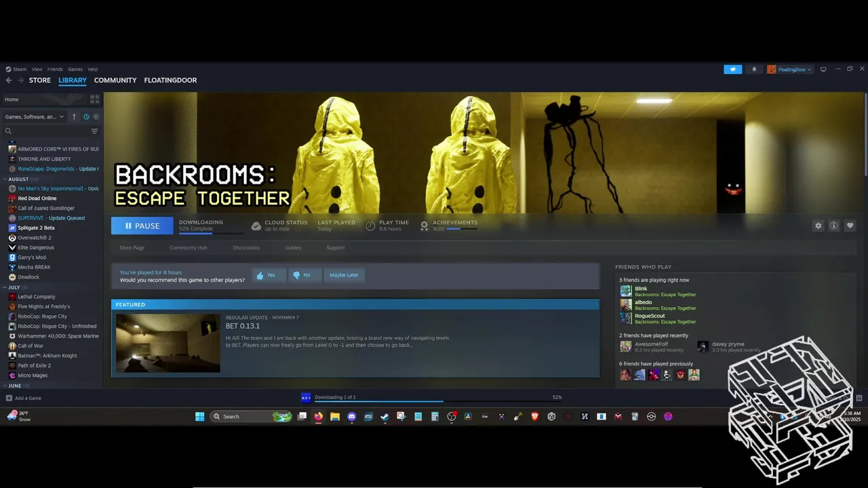The image size is (868, 488).
Task: Open the Games, Software filter dropdown
Action: pos(35,117)
